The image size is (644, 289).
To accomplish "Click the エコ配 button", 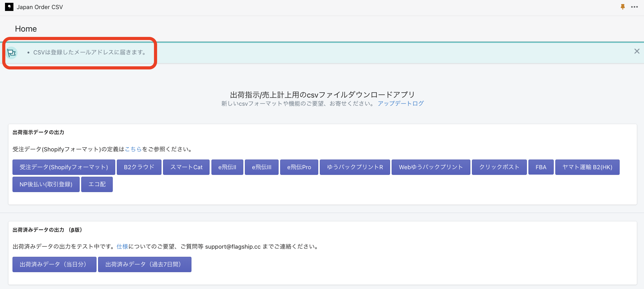I will click(97, 184).
